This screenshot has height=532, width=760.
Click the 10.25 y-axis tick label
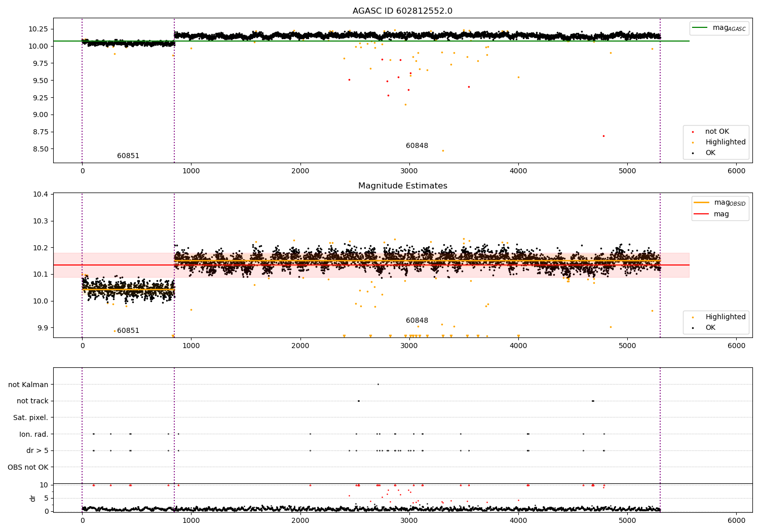[x=38, y=29]
